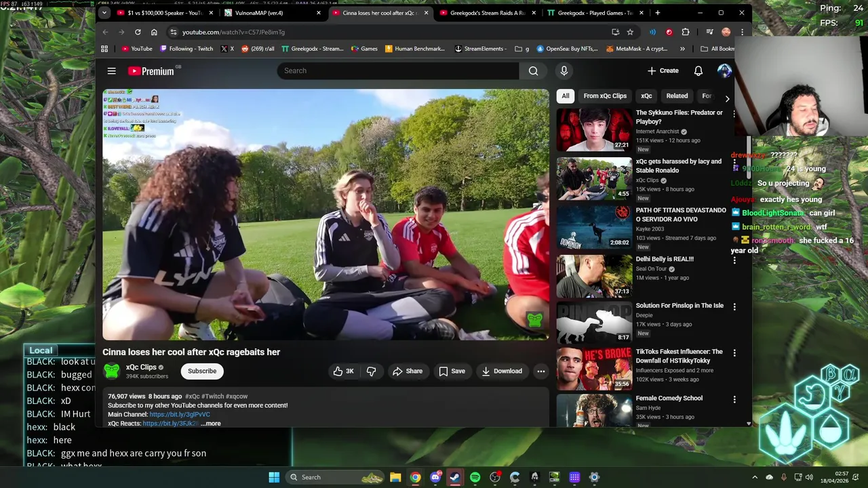Select the Related filter chip
The height and width of the screenshot is (488, 868).
pyautogui.click(x=677, y=96)
